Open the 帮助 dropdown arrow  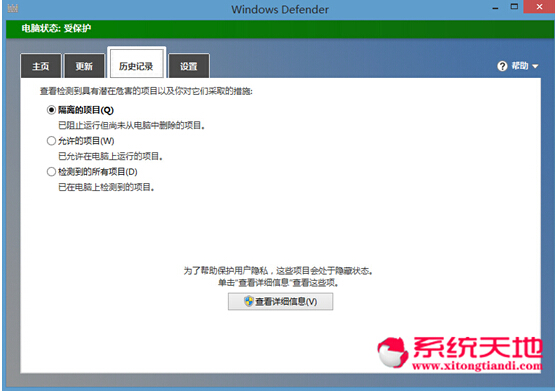click(x=535, y=66)
